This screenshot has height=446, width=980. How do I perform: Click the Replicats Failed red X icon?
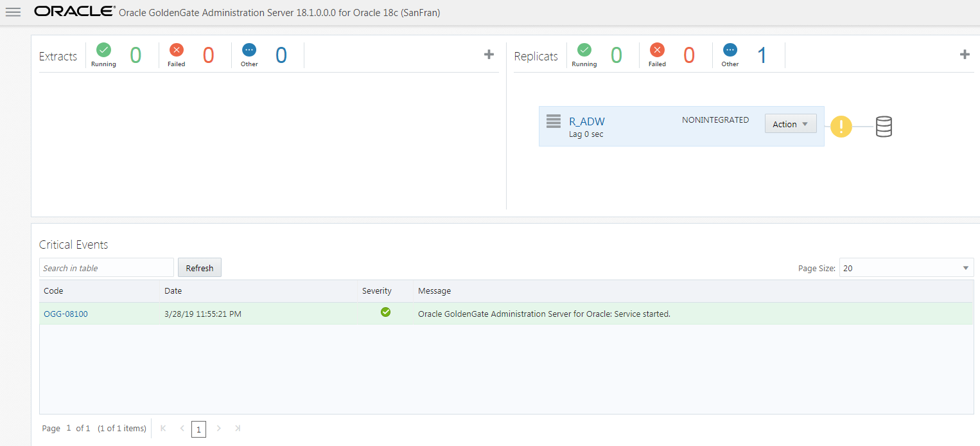tap(657, 49)
